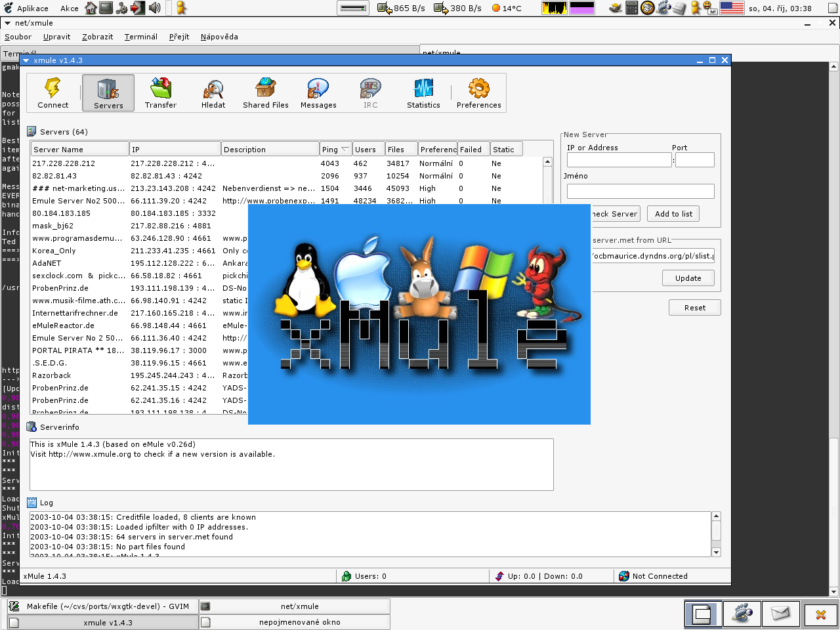Open the Messages toolbar view
840x630 pixels.
318,93
